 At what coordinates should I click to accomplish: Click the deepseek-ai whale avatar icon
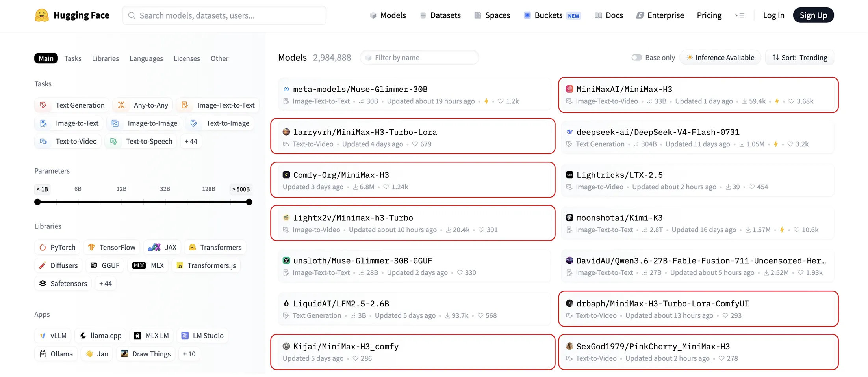569,132
